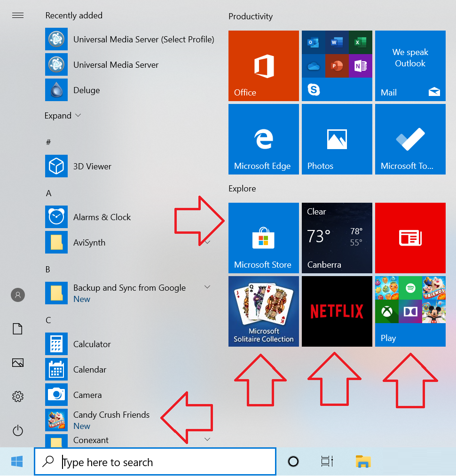Open OneDrive in Office apps tile
The height and width of the screenshot is (476, 456).
click(x=313, y=65)
